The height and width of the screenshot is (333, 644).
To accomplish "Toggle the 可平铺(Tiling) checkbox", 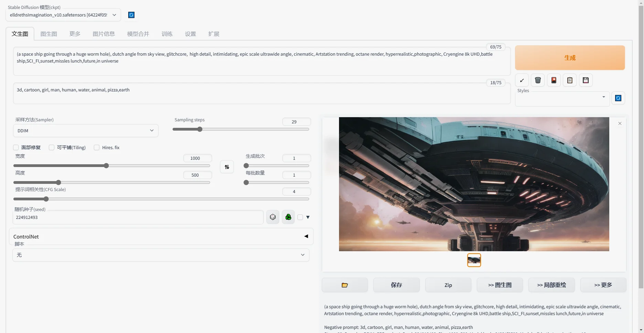I will point(52,147).
